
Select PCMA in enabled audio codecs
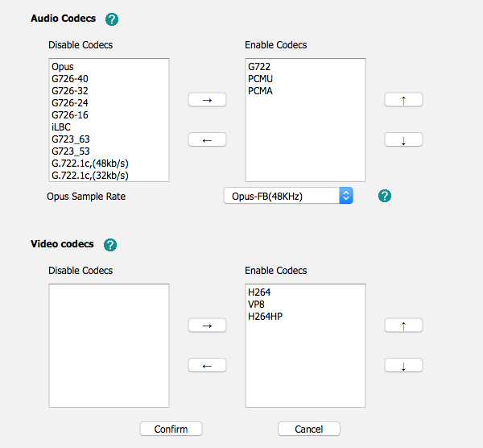tap(261, 91)
